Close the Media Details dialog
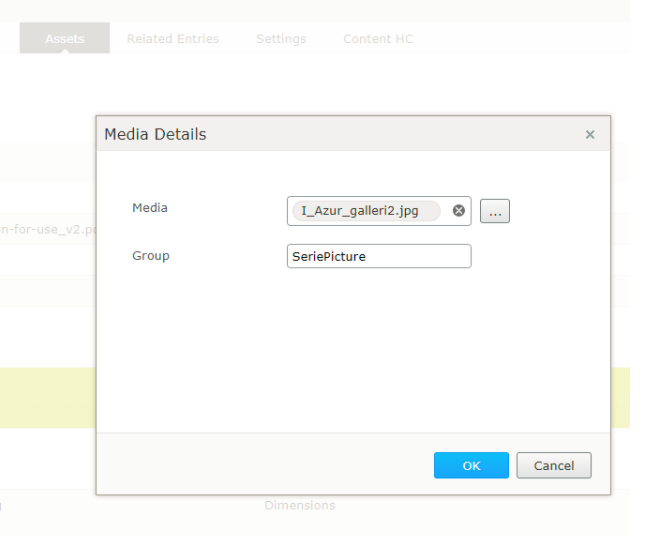 [590, 135]
